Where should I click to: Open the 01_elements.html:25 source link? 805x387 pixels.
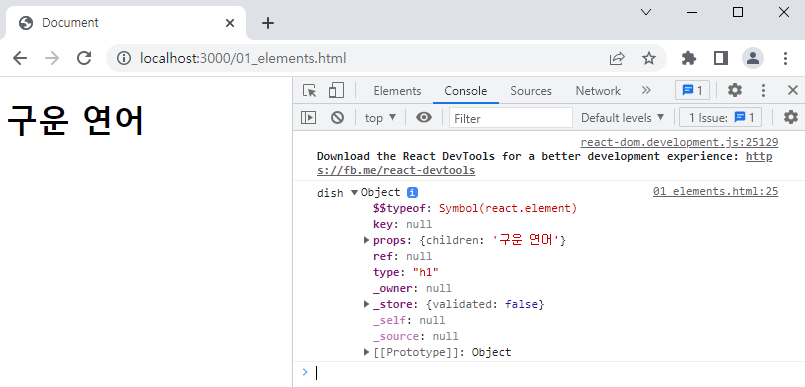tap(716, 191)
